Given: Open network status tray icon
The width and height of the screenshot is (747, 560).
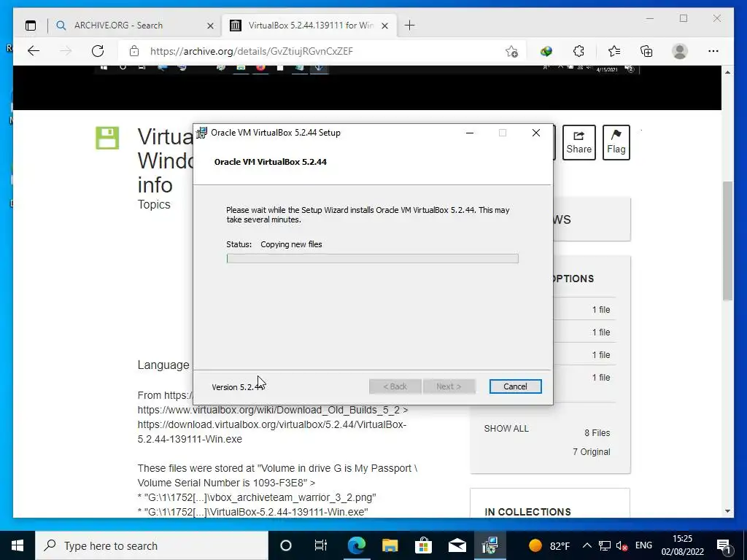Looking at the screenshot, I should tap(605, 545).
